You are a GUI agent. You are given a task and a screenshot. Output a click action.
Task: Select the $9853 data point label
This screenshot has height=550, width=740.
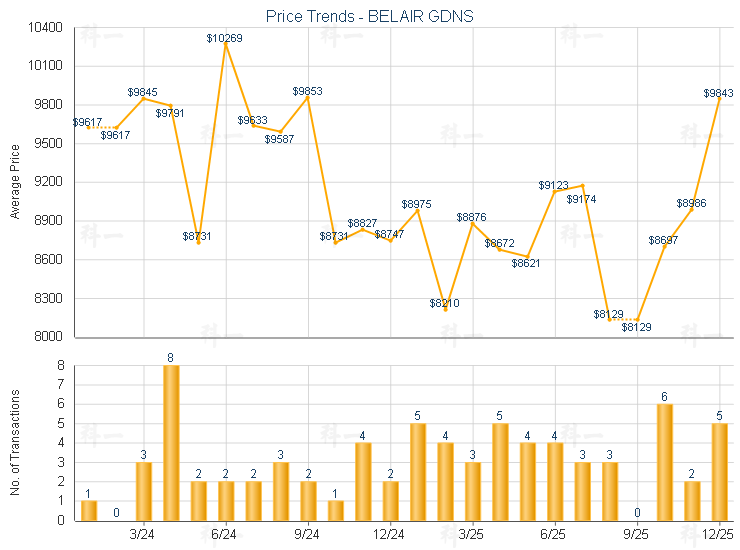pyautogui.click(x=307, y=91)
